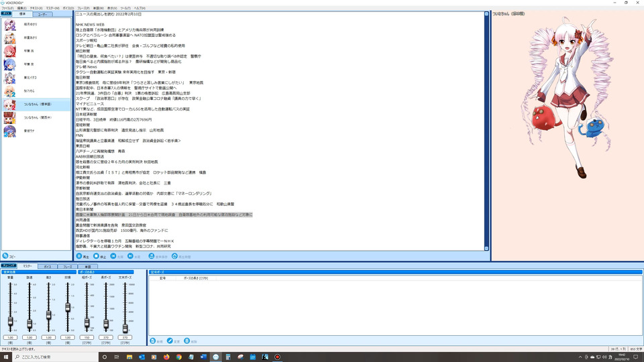The height and width of the screenshot is (362, 644).
Task: Select the ついなちゃん（標準語）voice preset
Action: pos(36,105)
